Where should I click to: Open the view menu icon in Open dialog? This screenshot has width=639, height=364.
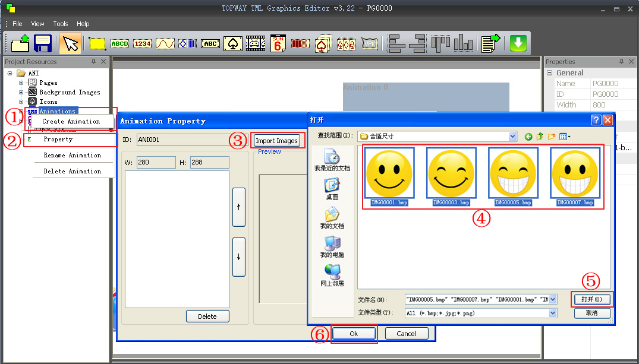tap(565, 137)
